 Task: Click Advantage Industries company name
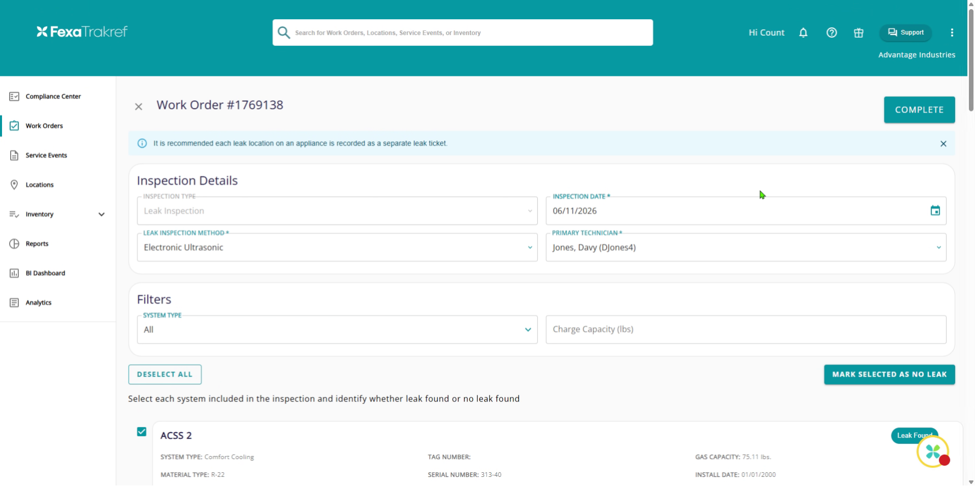coord(917,55)
